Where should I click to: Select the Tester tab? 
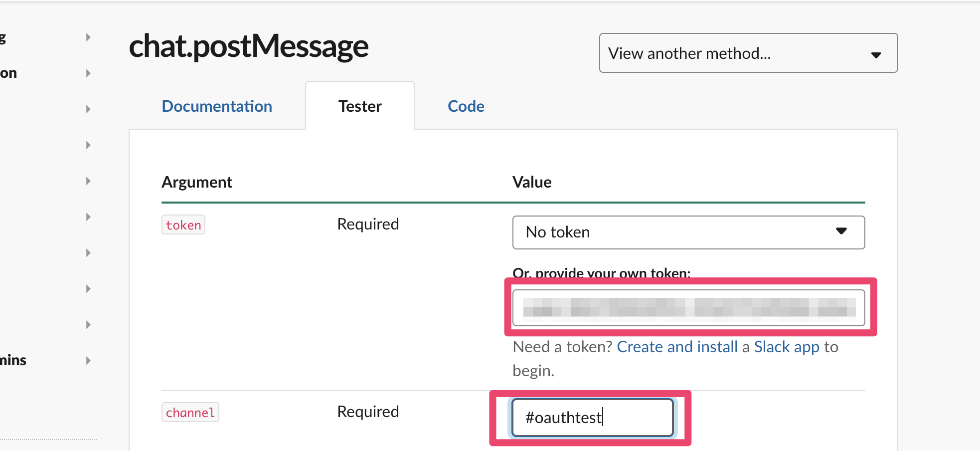[x=360, y=106]
